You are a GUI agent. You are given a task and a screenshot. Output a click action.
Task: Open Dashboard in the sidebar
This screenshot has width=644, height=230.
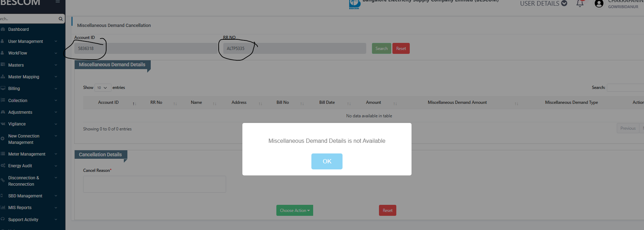tap(18, 29)
